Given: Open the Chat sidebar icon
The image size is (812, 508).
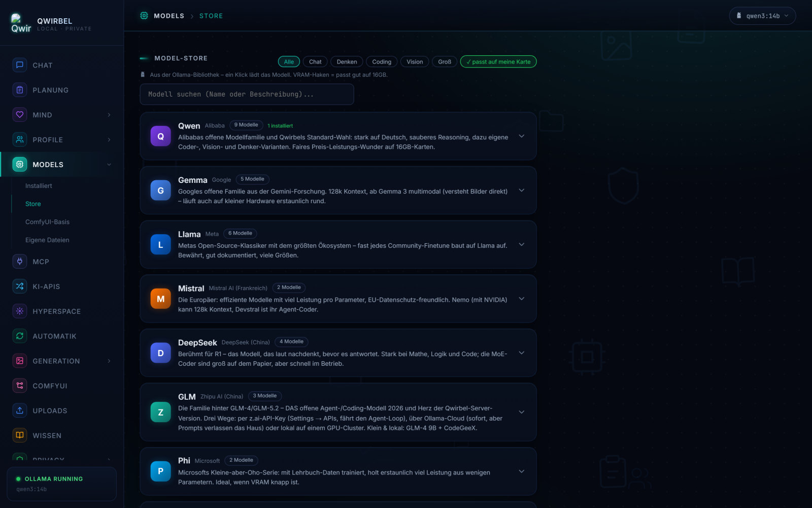Looking at the screenshot, I should coord(20,65).
